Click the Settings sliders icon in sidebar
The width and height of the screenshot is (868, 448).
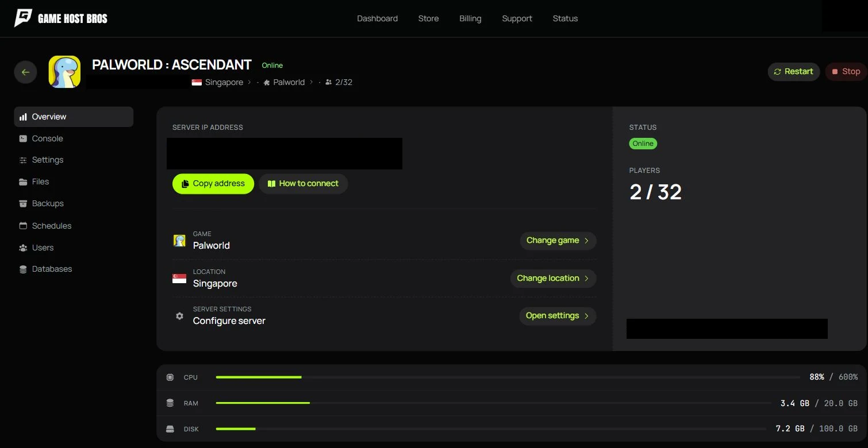coord(23,160)
